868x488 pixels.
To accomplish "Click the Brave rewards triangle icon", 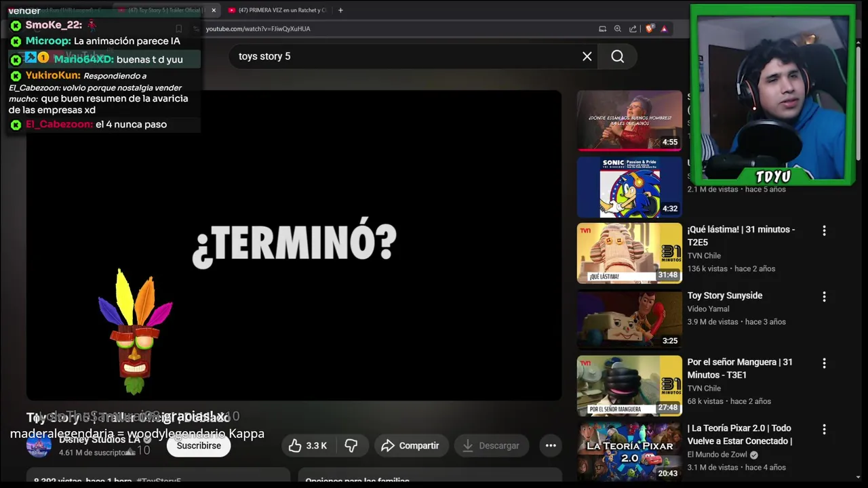I will tap(664, 28).
